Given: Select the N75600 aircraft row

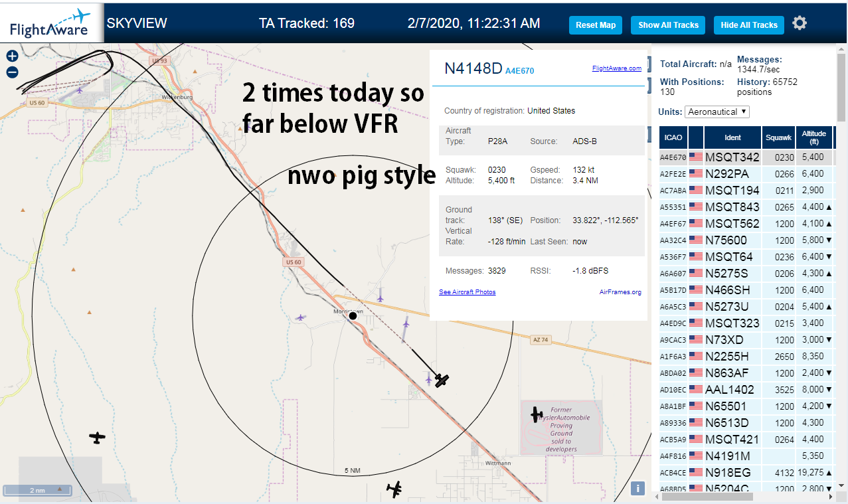Looking at the screenshot, I should coord(746,240).
